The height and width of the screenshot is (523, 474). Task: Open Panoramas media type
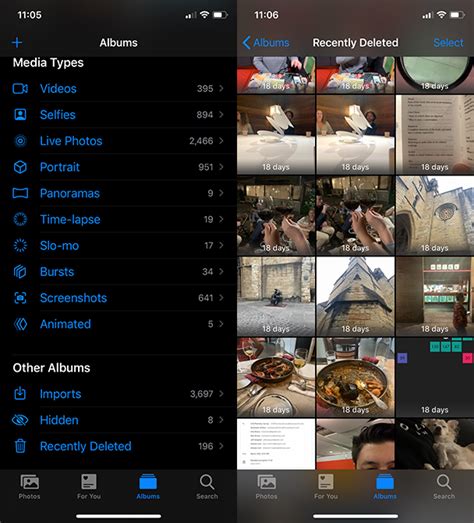point(118,193)
